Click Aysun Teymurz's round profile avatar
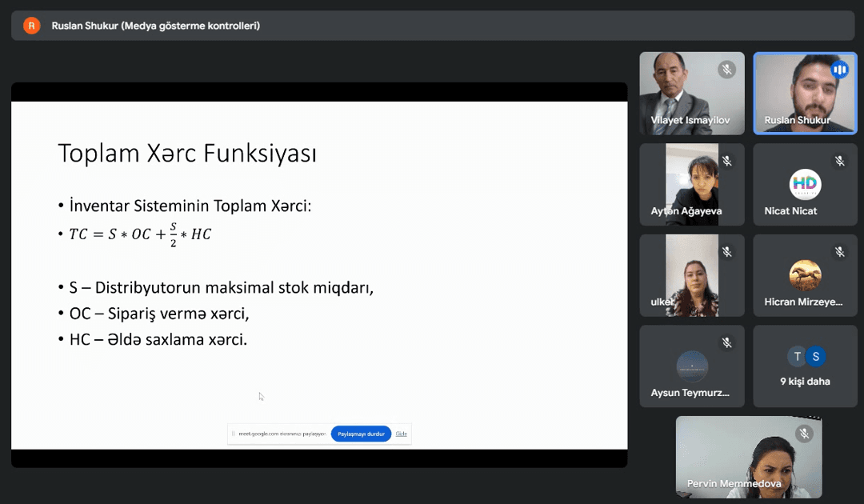The height and width of the screenshot is (504, 864). [x=692, y=366]
